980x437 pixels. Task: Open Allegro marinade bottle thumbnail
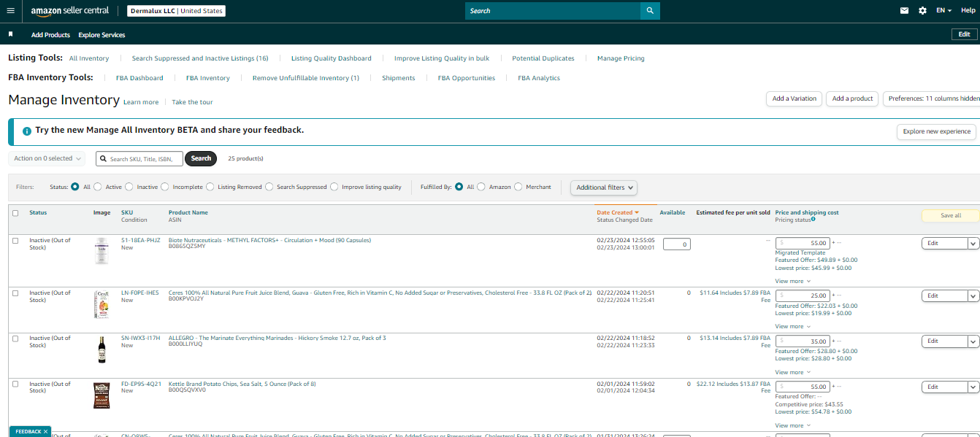pos(102,350)
